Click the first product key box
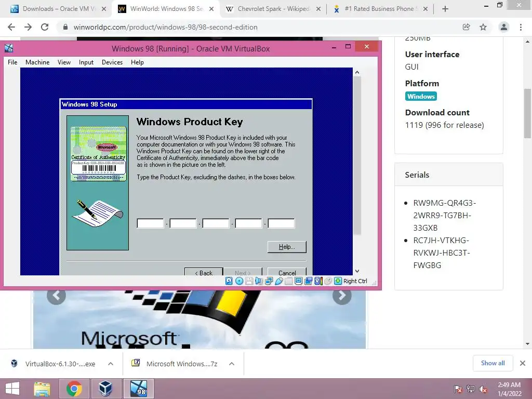 [x=150, y=223]
